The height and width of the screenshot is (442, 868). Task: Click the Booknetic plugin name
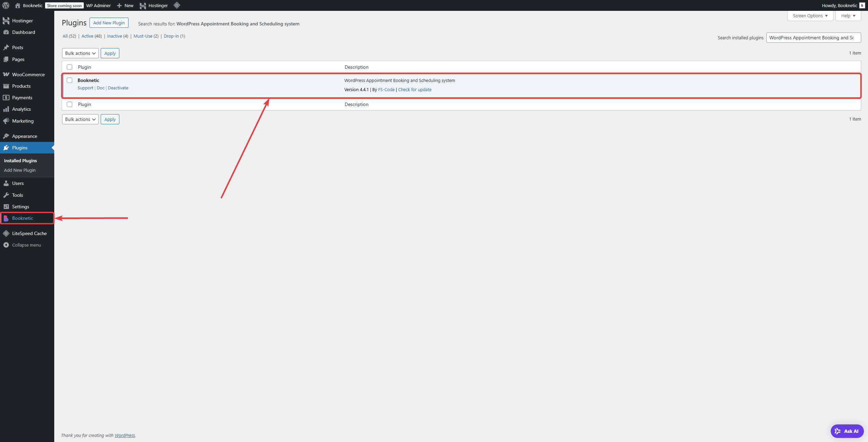point(88,80)
